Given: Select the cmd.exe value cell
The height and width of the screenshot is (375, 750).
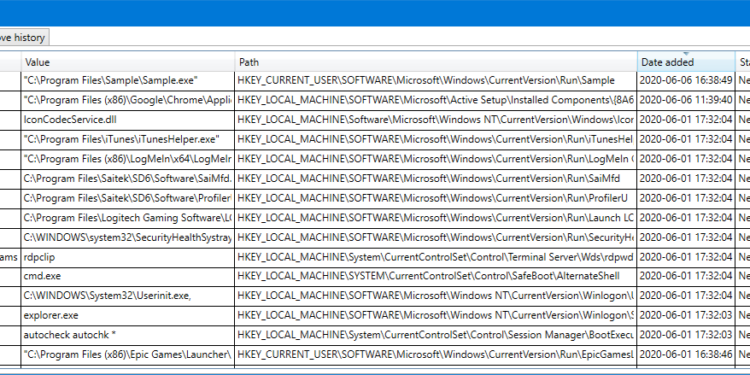Looking at the screenshot, I should [x=128, y=276].
